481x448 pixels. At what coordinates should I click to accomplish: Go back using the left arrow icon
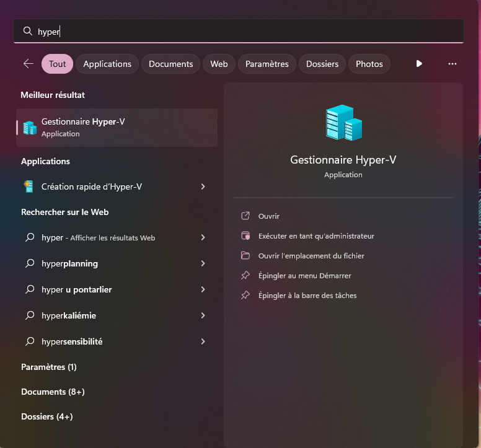(29, 64)
